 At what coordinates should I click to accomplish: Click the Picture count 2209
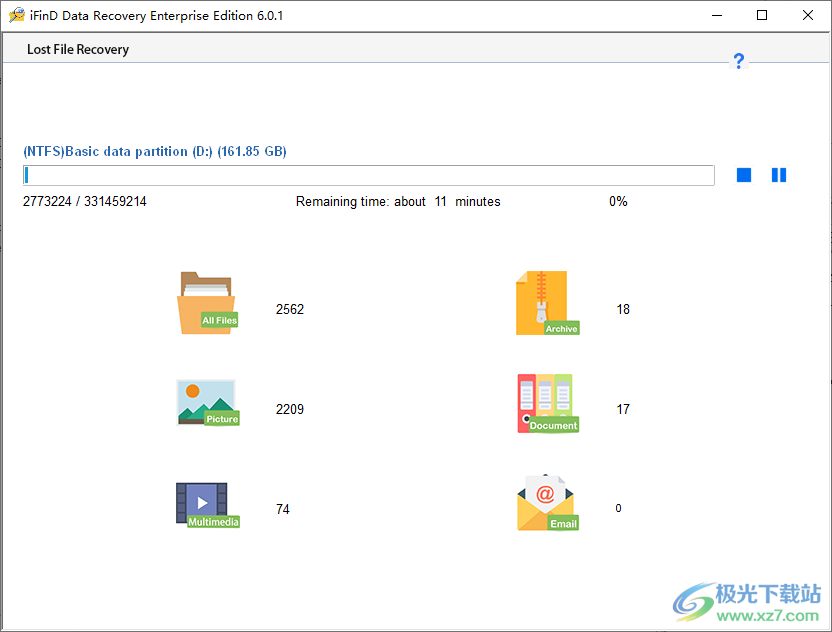[x=290, y=409]
